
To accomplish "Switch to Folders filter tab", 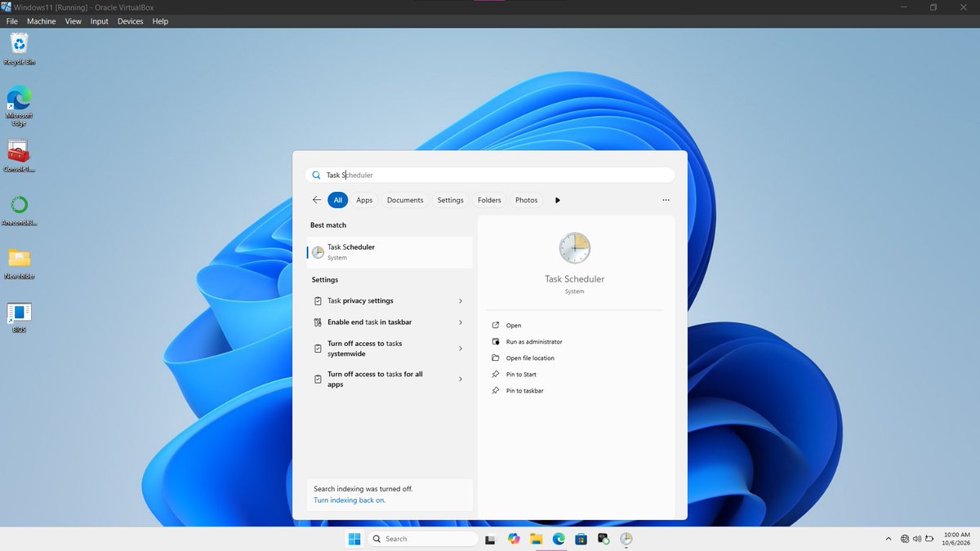I will pyautogui.click(x=489, y=200).
